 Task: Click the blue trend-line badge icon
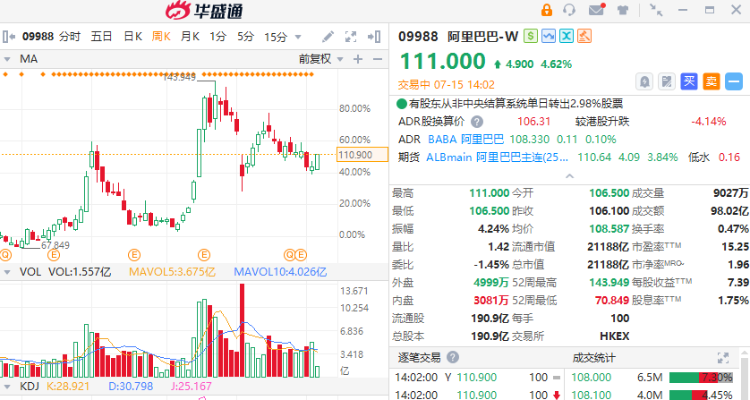[x=549, y=36]
